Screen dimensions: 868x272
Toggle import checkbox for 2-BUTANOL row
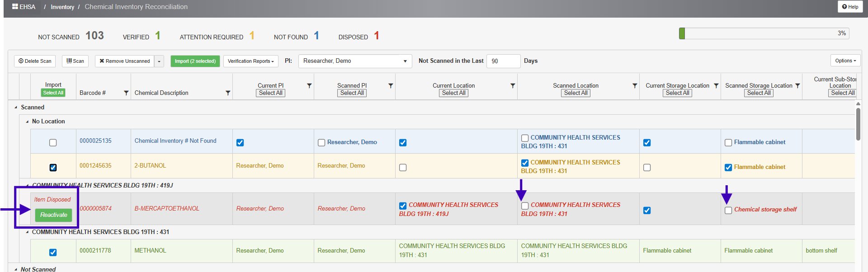pos(53,168)
